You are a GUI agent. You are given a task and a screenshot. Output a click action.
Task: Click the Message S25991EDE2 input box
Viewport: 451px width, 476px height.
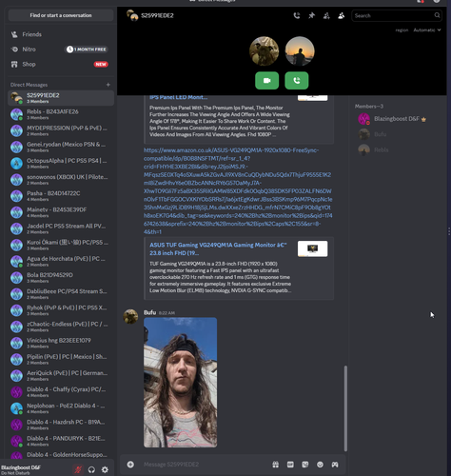tap(205, 465)
